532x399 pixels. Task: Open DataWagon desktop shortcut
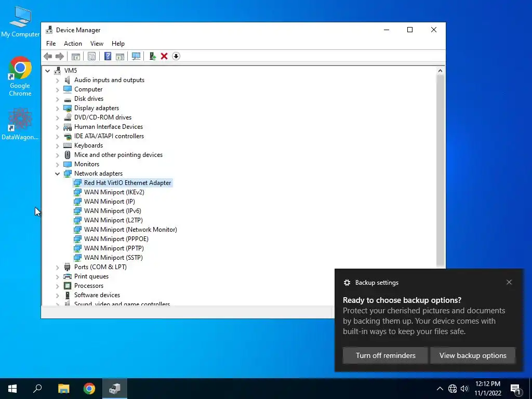tap(20, 124)
